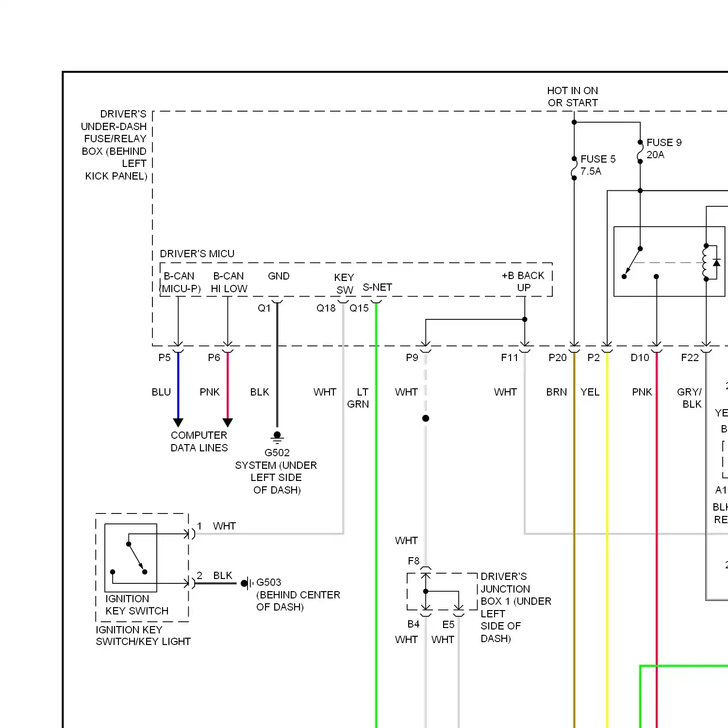Select connector label 'Q15'
This screenshot has width=728, height=728.
(x=359, y=308)
